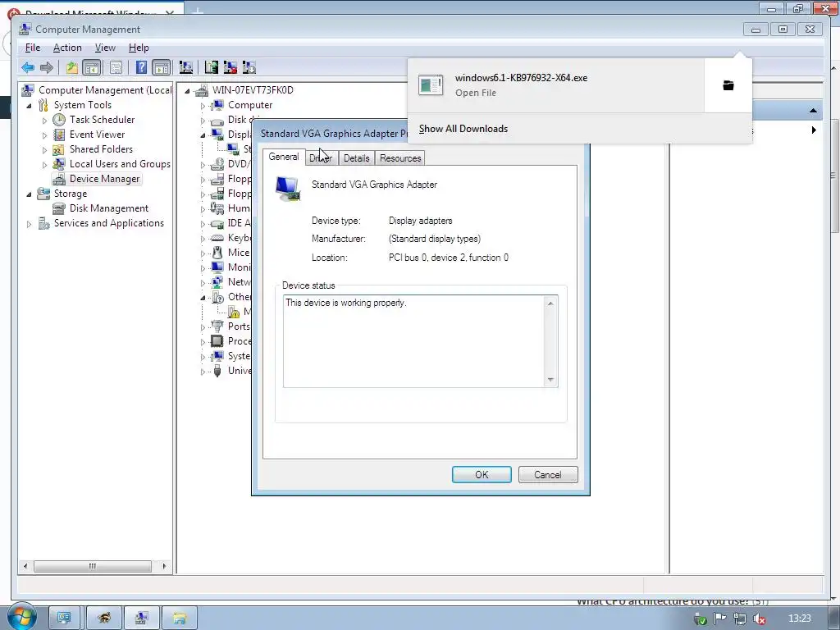Expand the Computer device category
This screenshot has height=630, width=840.
click(203, 106)
